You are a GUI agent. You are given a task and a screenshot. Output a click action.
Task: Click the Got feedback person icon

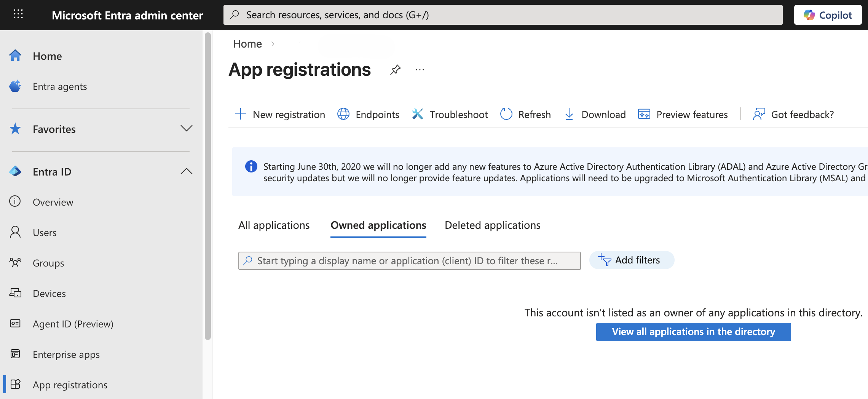pyautogui.click(x=759, y=114)
